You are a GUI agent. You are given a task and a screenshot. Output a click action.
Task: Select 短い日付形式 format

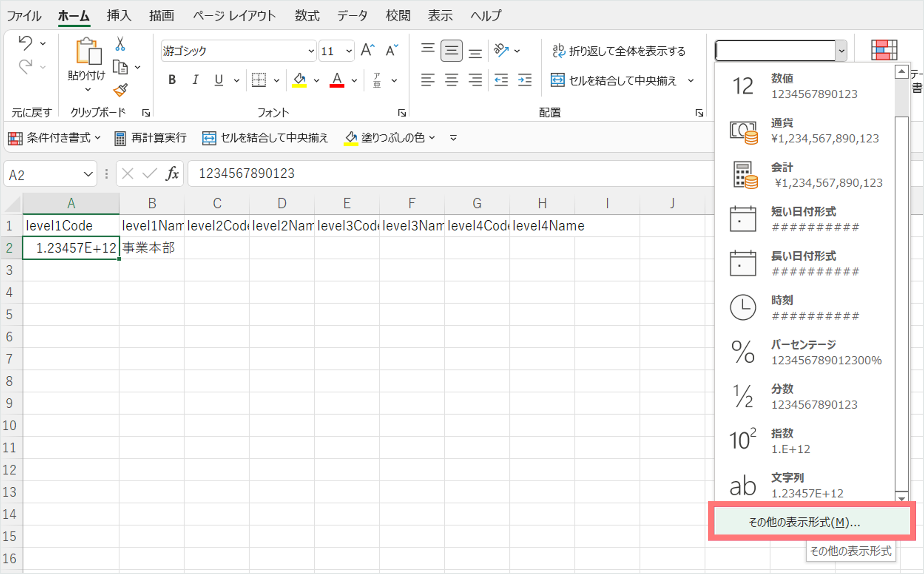(x=804, y=219)
